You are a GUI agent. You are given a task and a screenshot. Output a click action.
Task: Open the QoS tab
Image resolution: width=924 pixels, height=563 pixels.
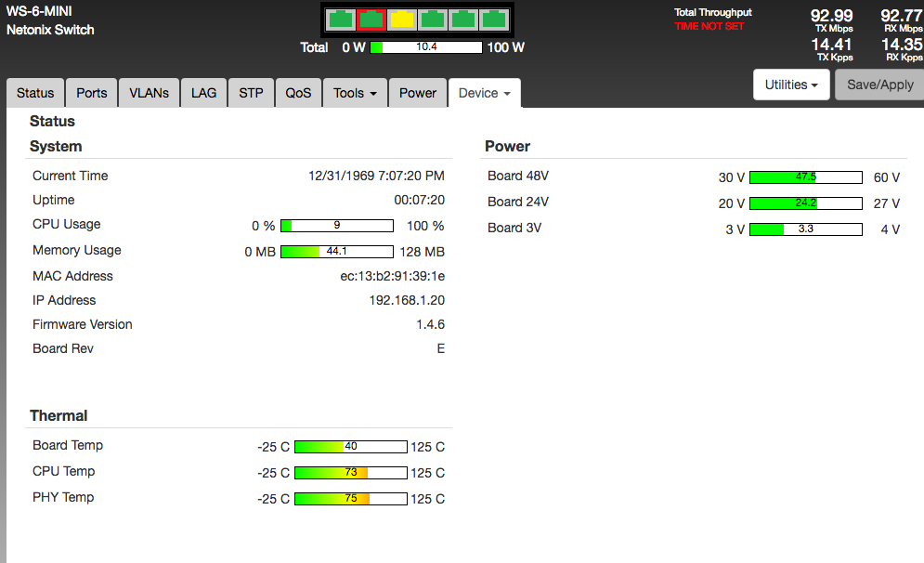click(298, 93)
